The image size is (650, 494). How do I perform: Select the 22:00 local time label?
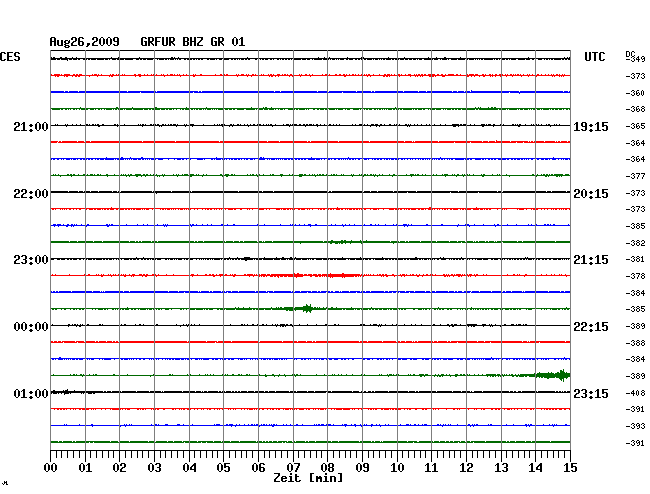[x=31, y=194]
